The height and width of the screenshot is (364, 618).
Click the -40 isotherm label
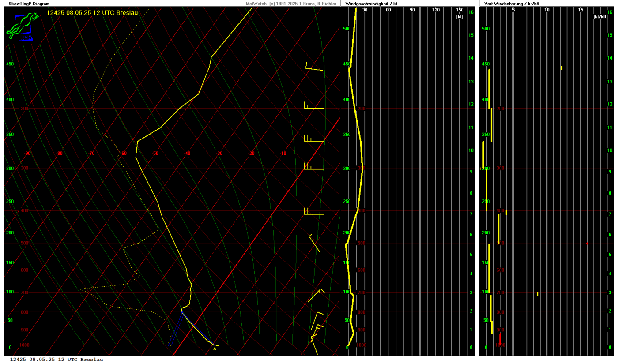coord(187,154)
